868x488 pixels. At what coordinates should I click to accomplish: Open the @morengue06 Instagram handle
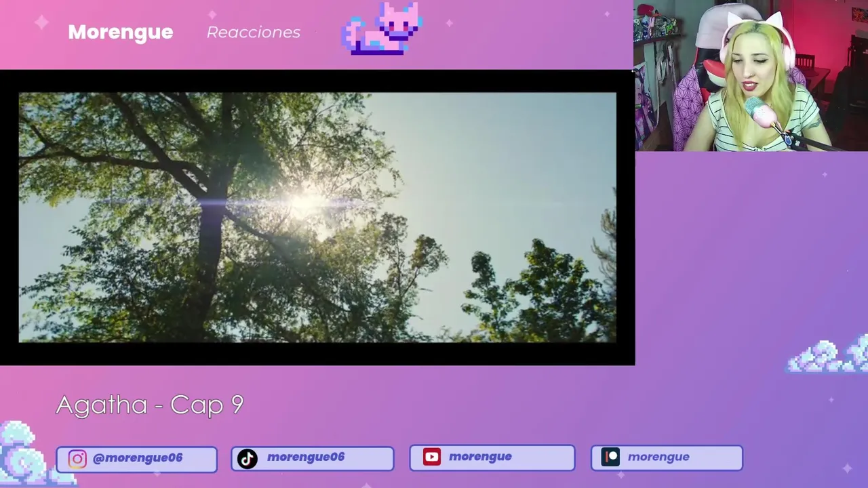[138, 458]
